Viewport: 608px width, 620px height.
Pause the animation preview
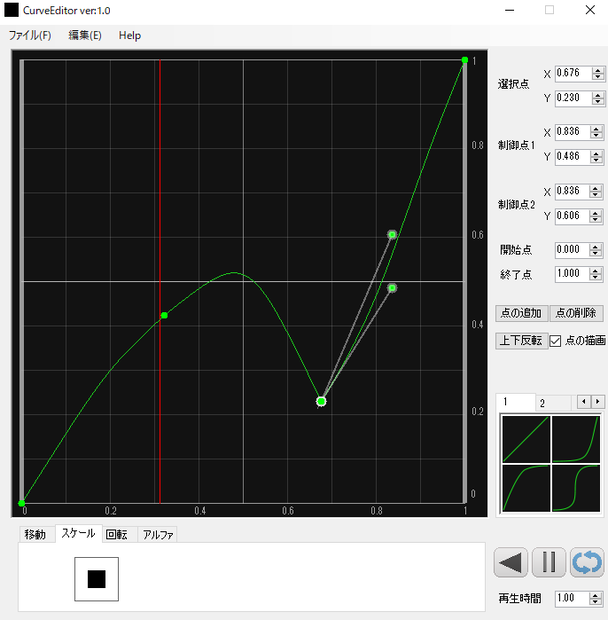[549, 562]
